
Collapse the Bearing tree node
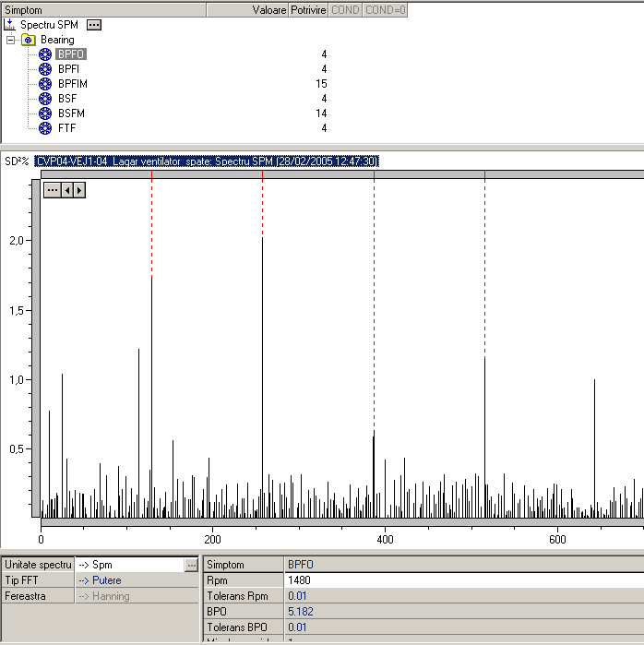pyautogui.click(x=11, y=40)
